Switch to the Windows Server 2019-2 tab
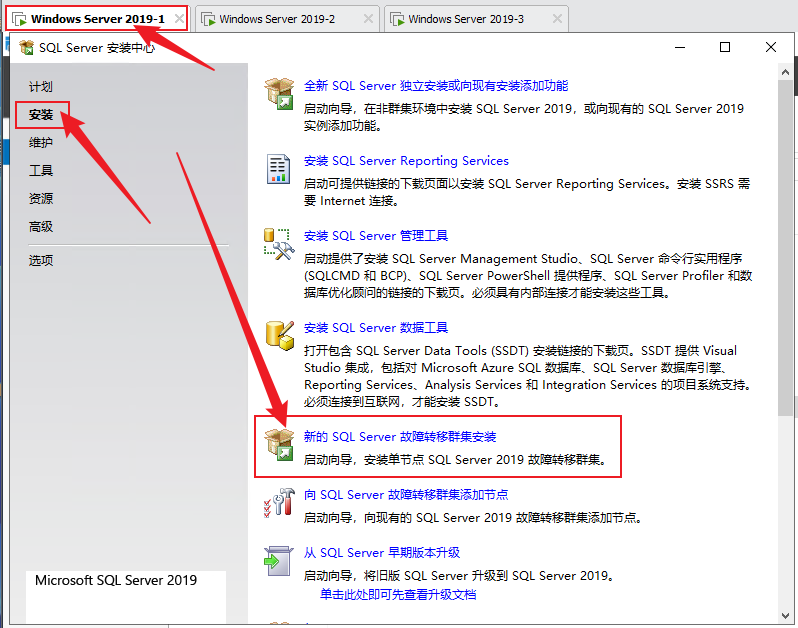The height and width of the screenshot is (628, 798). (287, 19)
